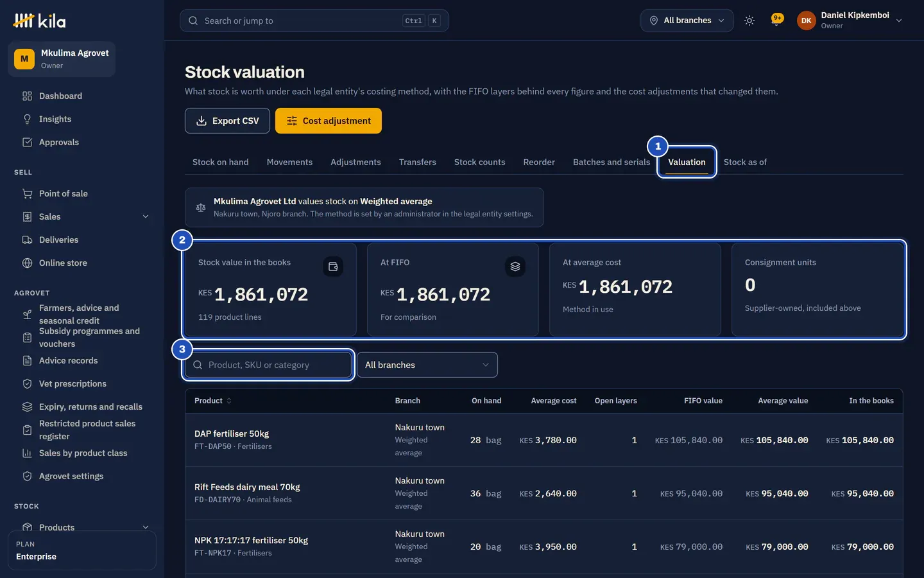Switch to the Movements tab
This screenshot has width=924, height=578.
pos(289,162)
